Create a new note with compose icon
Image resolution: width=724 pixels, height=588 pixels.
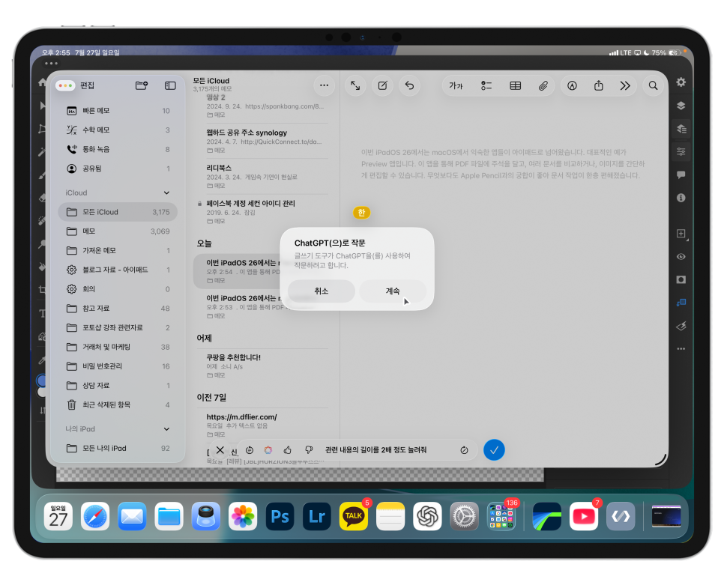click(x=383, y=85)
